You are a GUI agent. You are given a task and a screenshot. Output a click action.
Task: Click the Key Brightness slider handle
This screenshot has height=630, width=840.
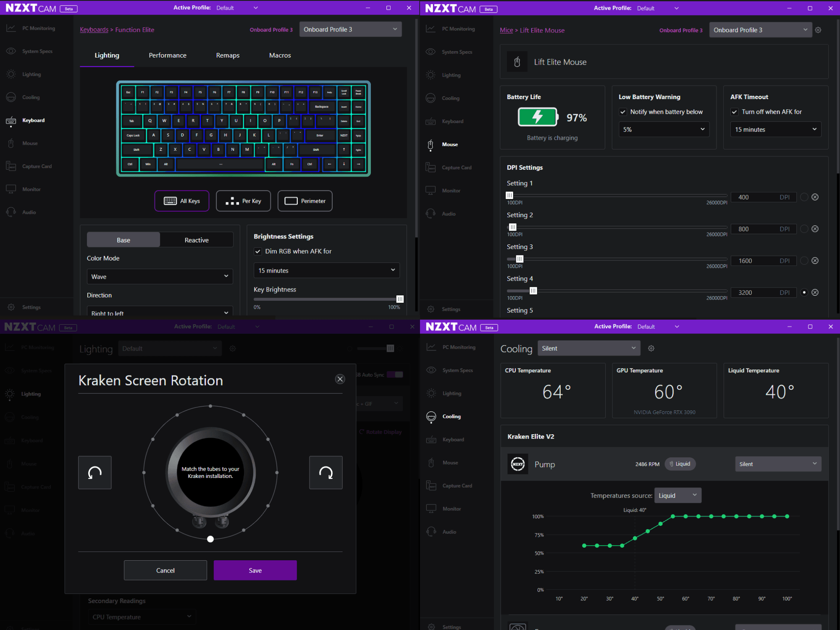400,299
